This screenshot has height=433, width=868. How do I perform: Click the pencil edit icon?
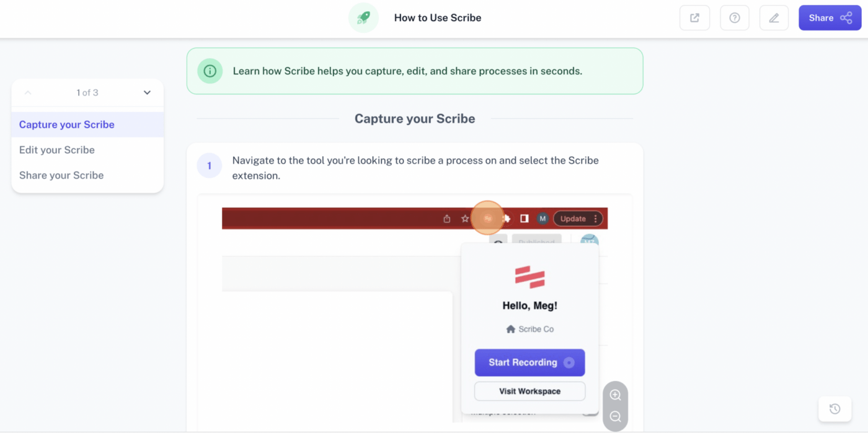[774, 18]
